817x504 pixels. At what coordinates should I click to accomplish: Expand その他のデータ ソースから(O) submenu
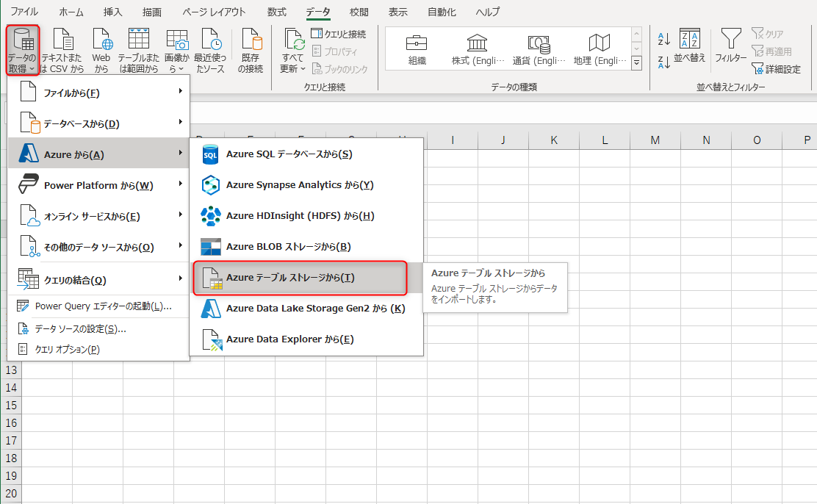pyautogui.click(x=98, y=247)
